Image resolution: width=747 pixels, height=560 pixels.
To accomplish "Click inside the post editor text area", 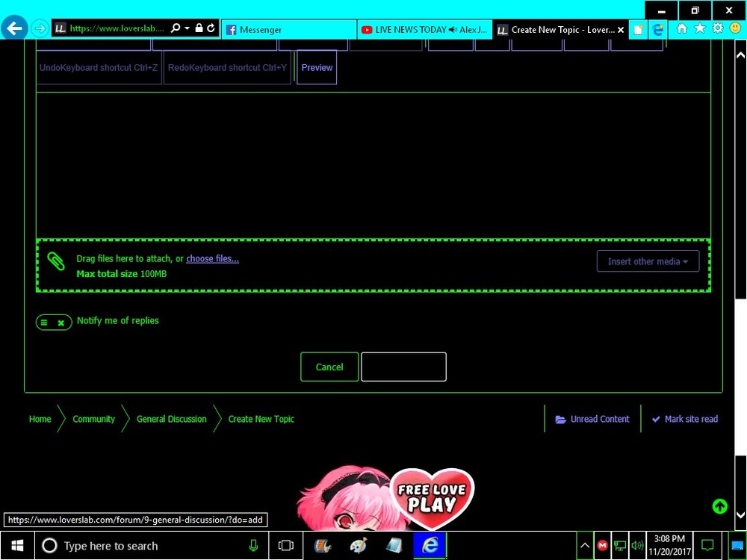I will tap(373, 165).
